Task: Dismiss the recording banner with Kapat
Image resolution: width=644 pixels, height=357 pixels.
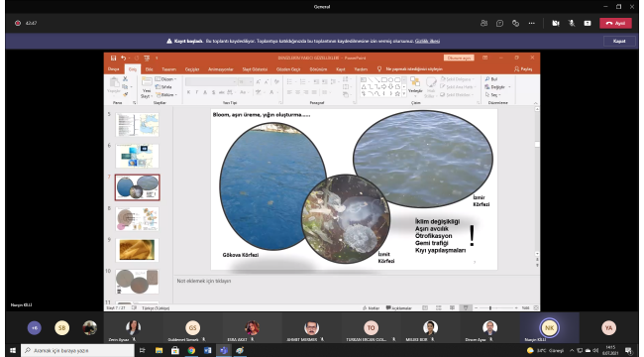Action: [619, 41]
